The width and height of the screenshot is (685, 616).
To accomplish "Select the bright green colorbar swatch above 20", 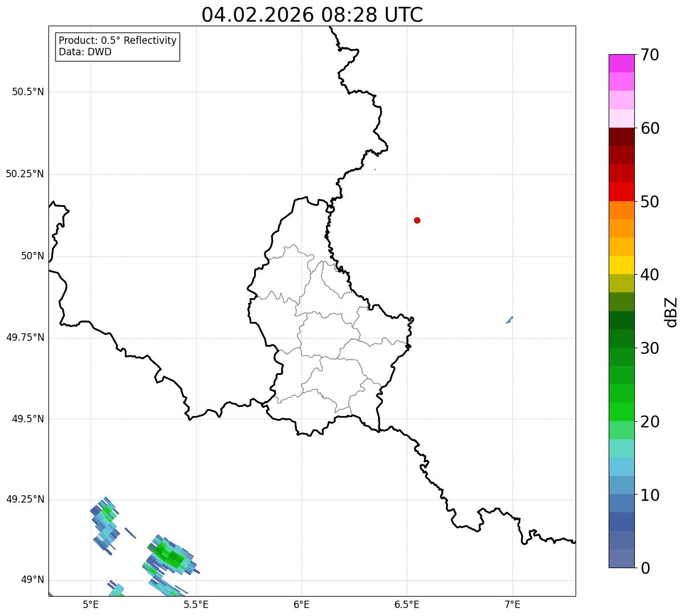I will [x=621, y=411].
